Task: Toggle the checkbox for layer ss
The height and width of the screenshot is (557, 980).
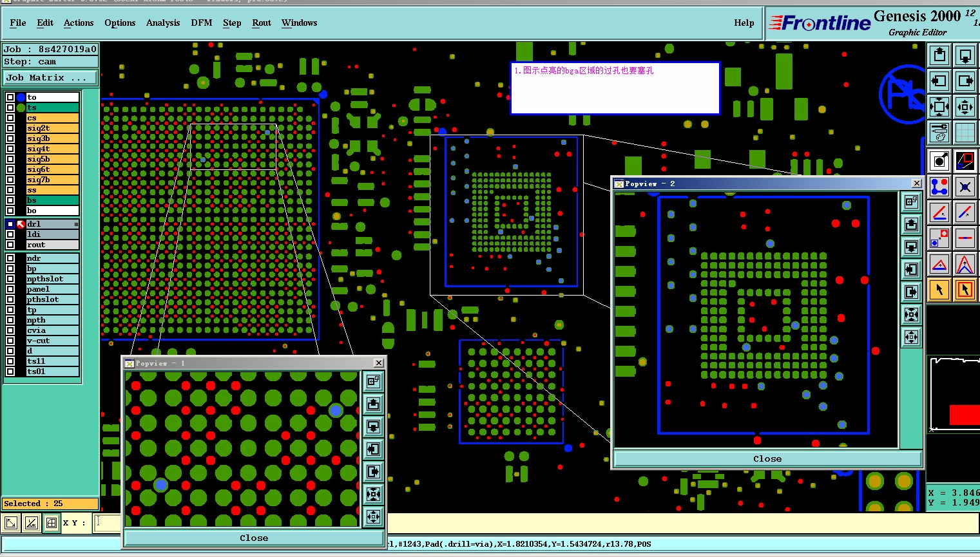Action: 10,190
